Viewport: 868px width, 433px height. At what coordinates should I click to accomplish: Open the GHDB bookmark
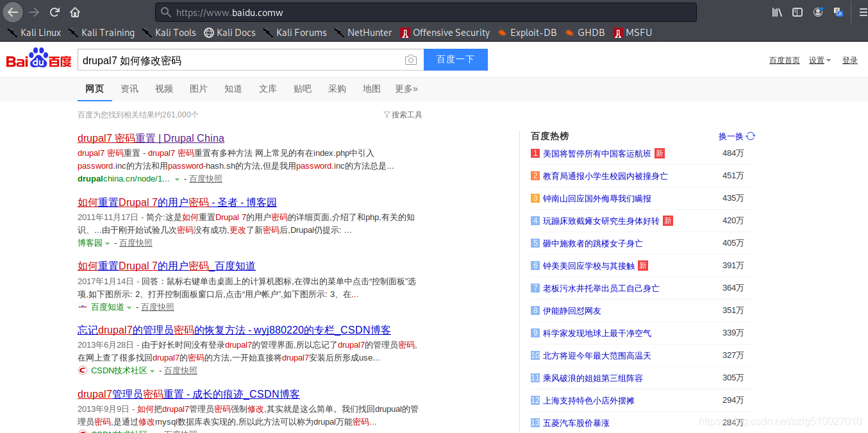(x=585, y=33)
